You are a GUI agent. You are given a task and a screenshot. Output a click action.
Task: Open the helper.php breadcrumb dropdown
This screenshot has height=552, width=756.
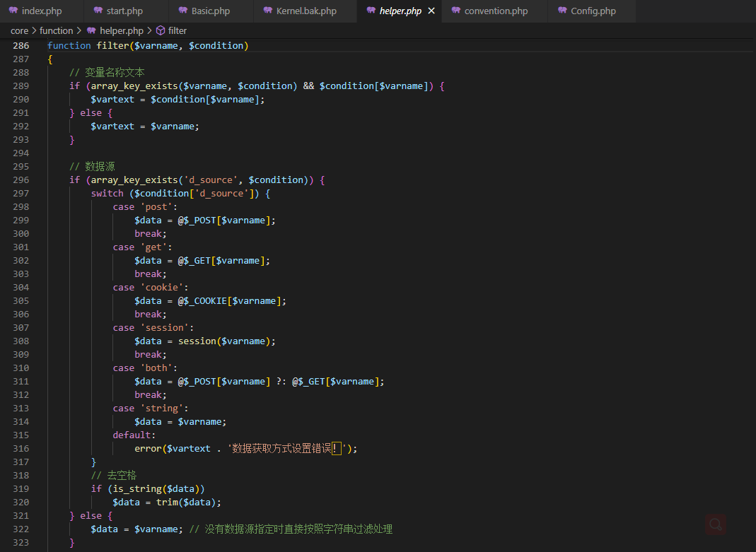point(122,31)
